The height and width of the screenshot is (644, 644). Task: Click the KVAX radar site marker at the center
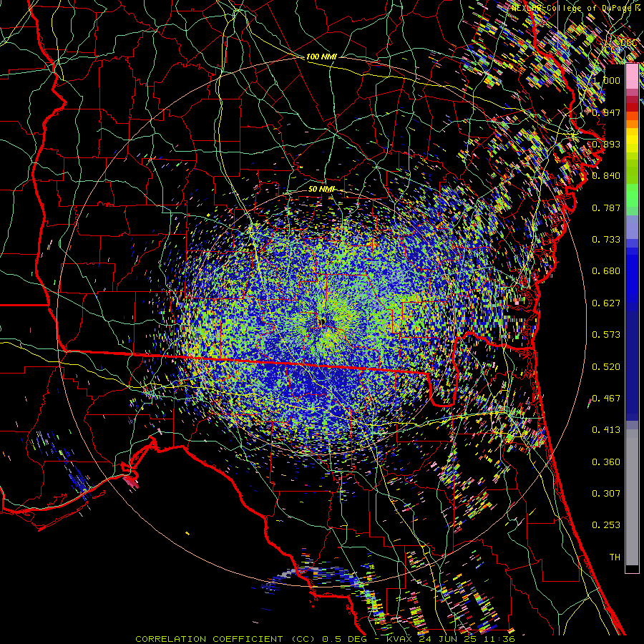tap(323, 322)
